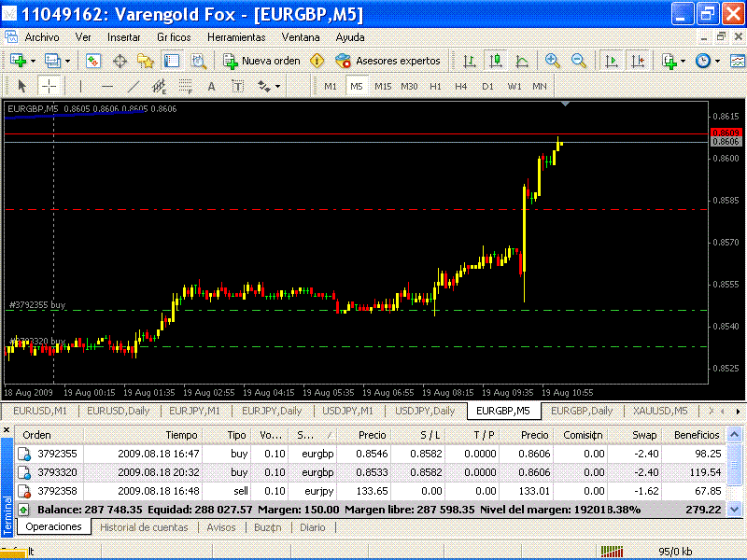This screenshot has height=560, width=747.
Task: Click the yellow diamond MetaEditor icon
Action: (x=317, y=61)
